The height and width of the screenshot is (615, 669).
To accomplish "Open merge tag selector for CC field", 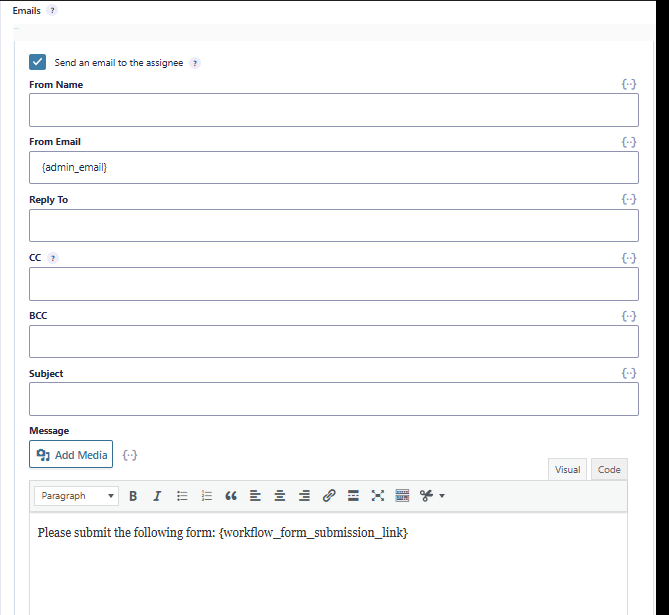I will pyautogui.click(x=629, y=258).
